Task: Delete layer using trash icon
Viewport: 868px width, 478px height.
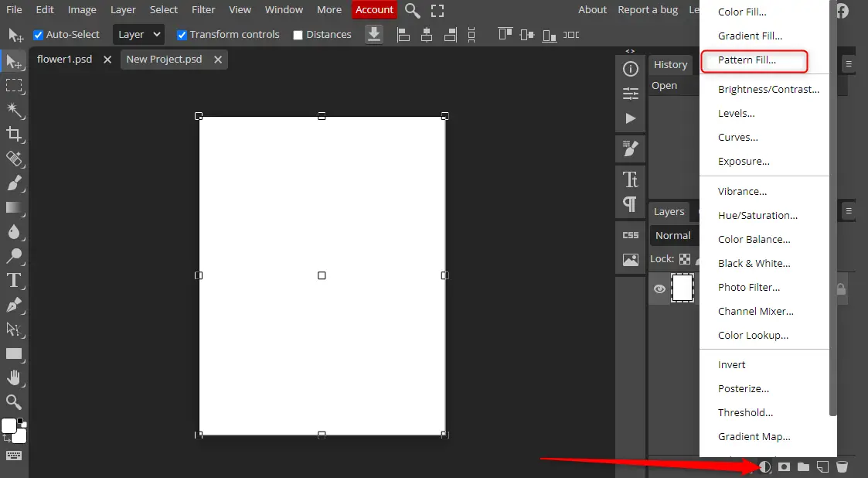Action: (x=842, y=466)
